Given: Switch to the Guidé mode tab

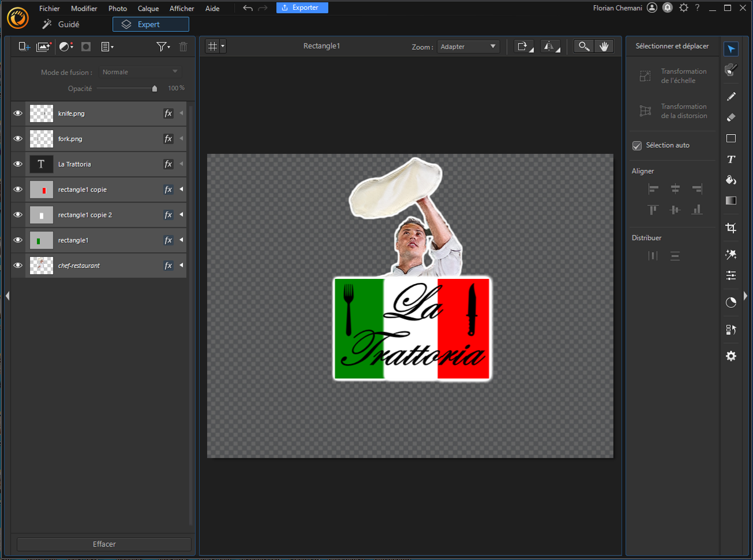Looking at the screenshot, I should [61, 24].
